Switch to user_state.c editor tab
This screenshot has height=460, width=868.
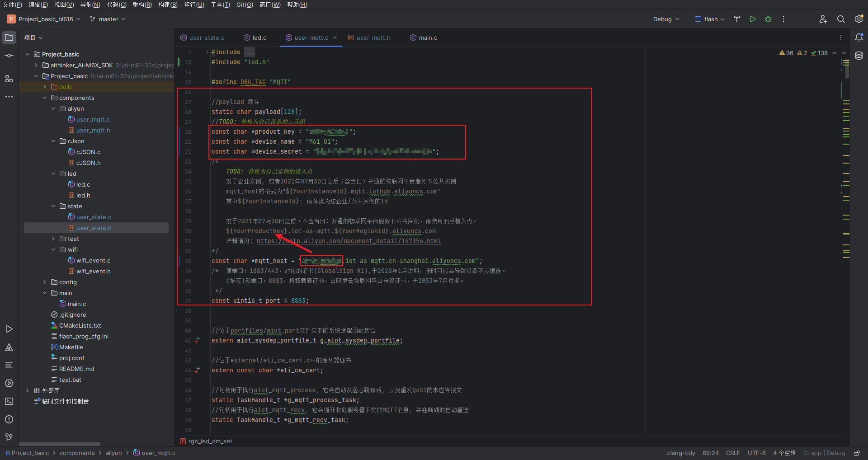pos(202,38)
